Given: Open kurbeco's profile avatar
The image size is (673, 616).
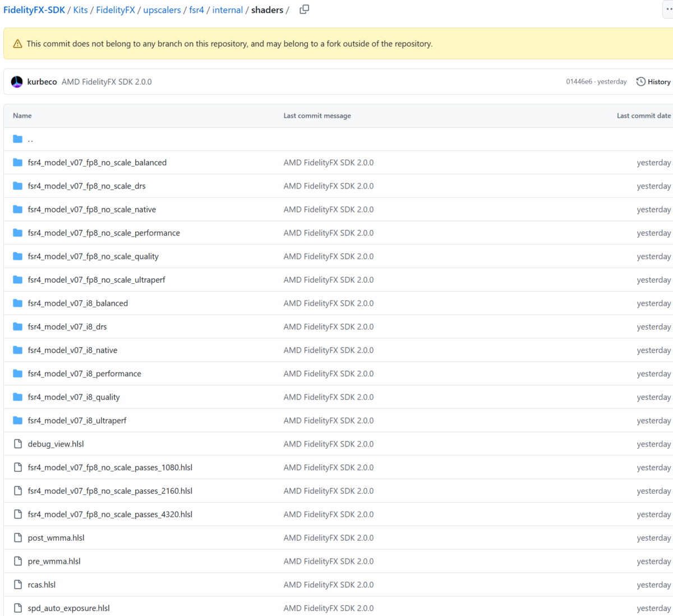Looking at the screenshot, I should pyautogui.click(x=17, y=81).
